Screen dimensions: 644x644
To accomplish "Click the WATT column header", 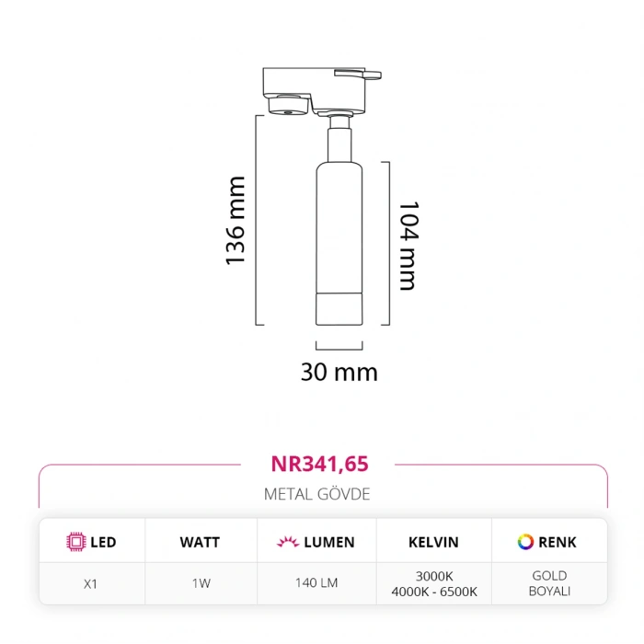I will tap(200, 542).
